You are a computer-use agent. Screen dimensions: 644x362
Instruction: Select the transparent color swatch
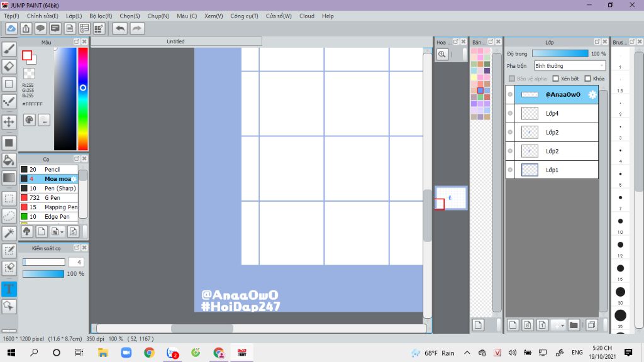(x=29, y=74)
